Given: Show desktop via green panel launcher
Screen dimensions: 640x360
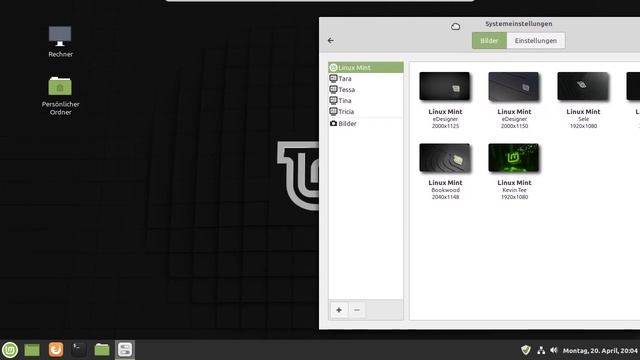Looking at the screenshot, I should coord(32,350).
